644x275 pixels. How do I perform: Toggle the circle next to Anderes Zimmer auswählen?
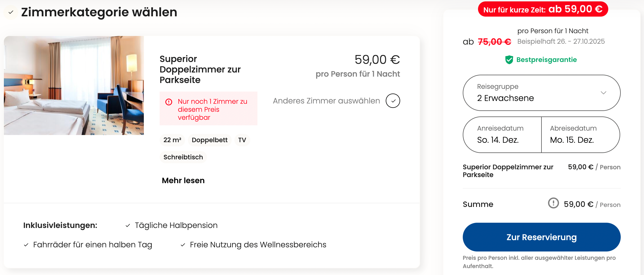coord(393,101)
